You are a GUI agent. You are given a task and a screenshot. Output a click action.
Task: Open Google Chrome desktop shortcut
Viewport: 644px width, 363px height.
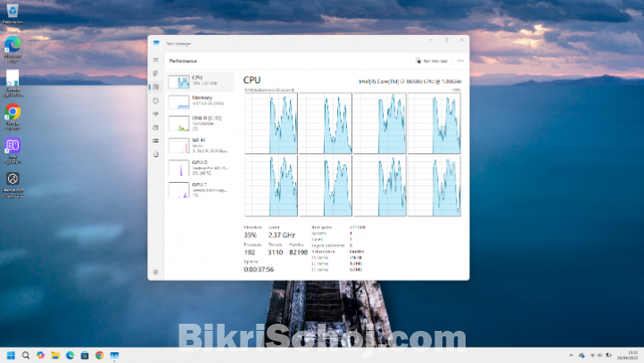pyautogui.click(x=12, y=113)
